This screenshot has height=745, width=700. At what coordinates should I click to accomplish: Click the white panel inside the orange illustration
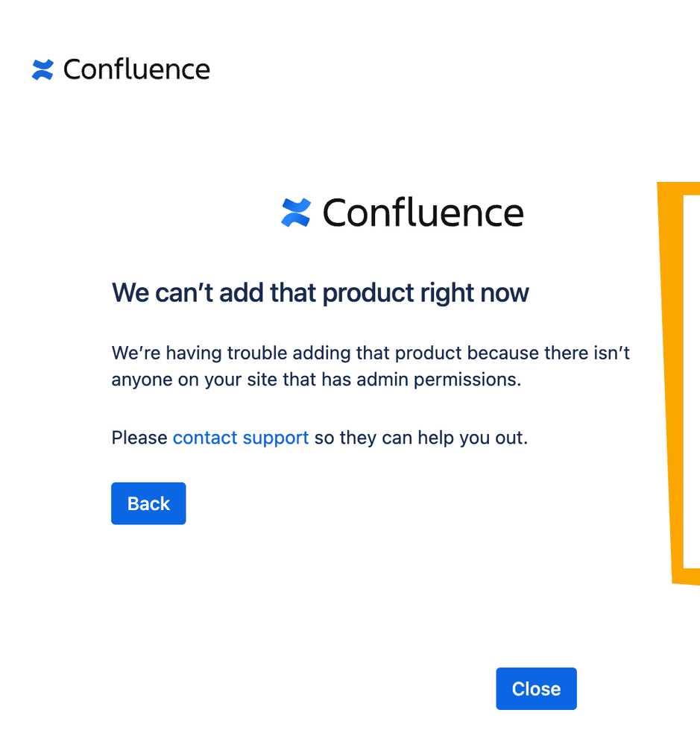point(692,380)
